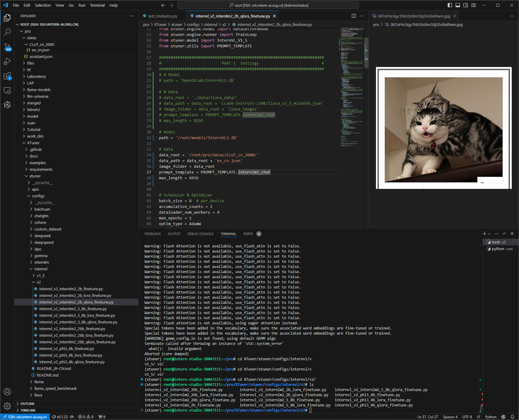Viewport: 519px width, 420px height.
Task: Select the python root terminal session
Action: (501, 249)
